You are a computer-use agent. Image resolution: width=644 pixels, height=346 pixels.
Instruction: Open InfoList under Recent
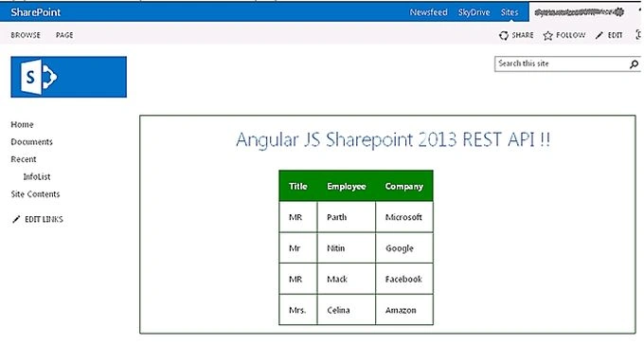pyautogui.click(x=37, y=176)
